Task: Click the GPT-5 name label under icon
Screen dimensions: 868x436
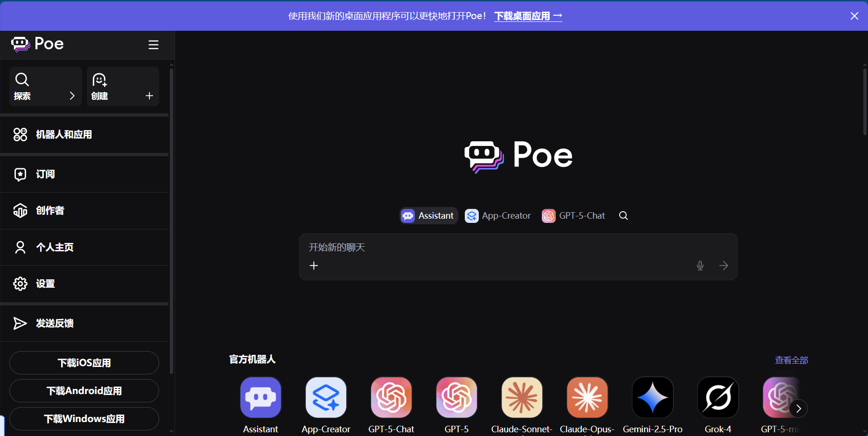Action: 457,429
